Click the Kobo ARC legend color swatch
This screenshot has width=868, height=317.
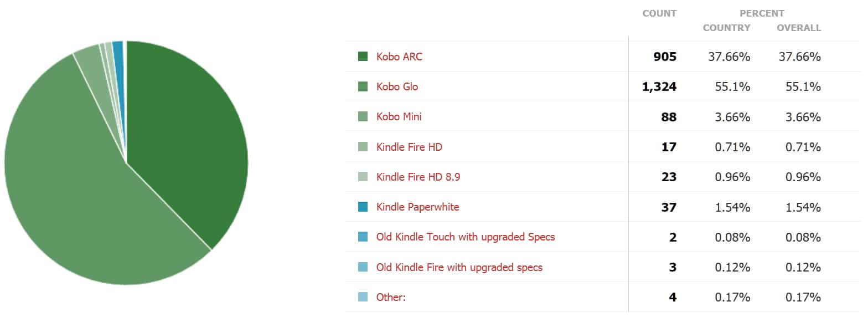(363, 57)
